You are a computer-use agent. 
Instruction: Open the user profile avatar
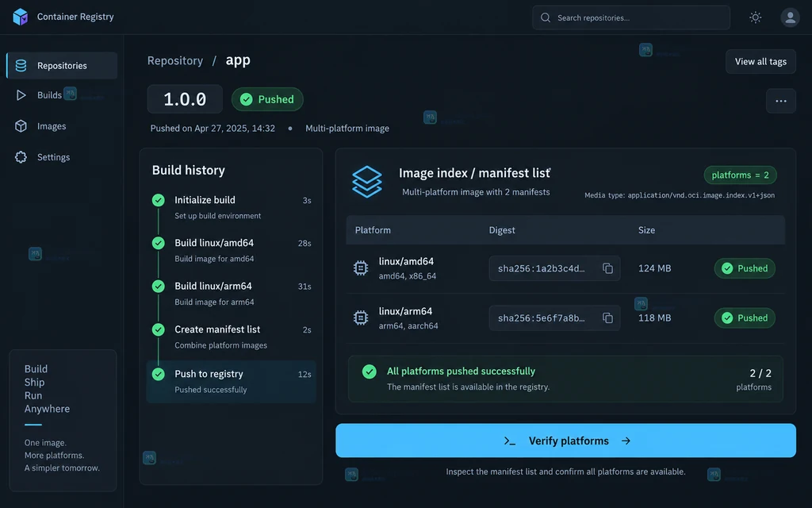pos(790,17)
